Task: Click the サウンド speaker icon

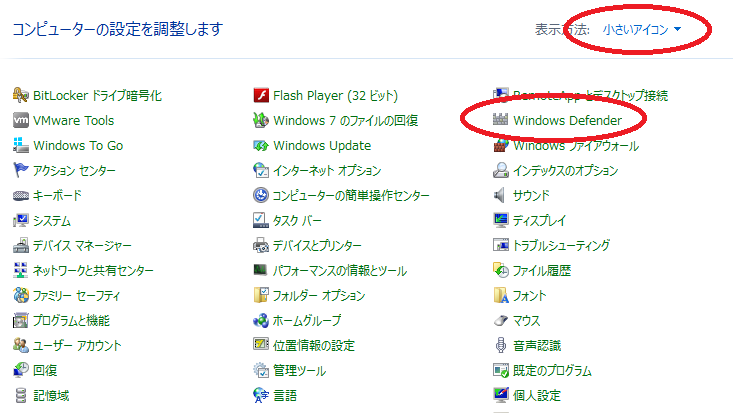Action: [x=500, y=196]
